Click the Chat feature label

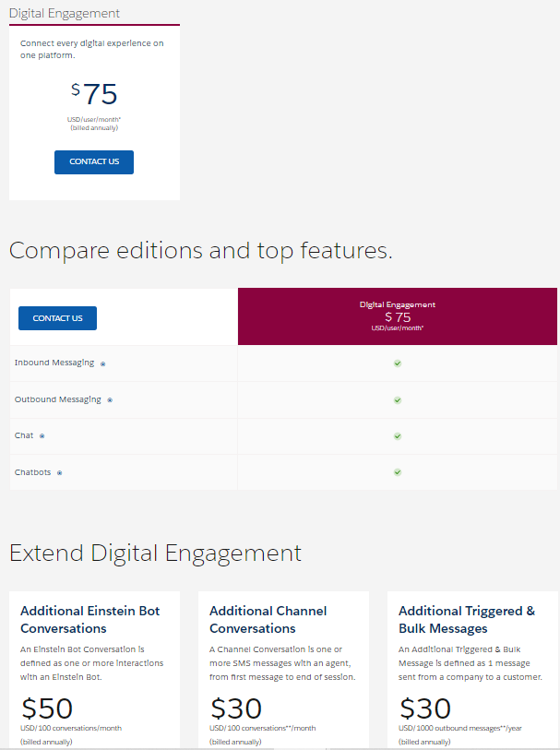click(x=24, y=435)
